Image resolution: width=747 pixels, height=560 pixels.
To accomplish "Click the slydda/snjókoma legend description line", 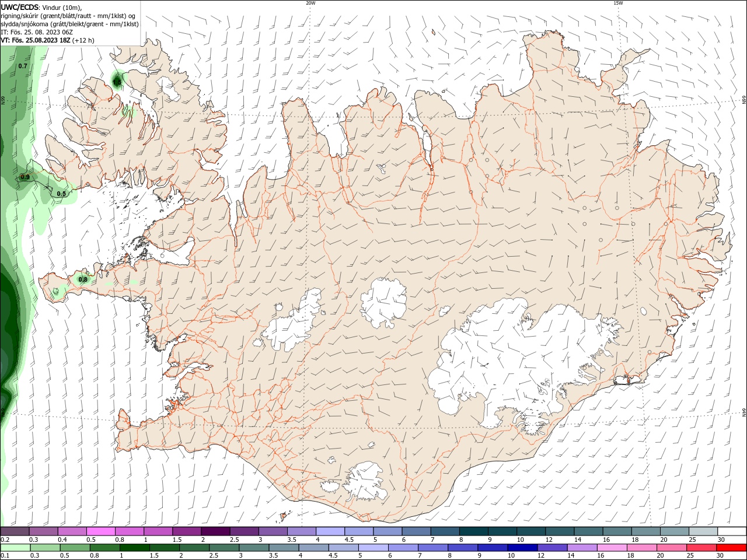I will pyautogui.click(x=70, y=24).
